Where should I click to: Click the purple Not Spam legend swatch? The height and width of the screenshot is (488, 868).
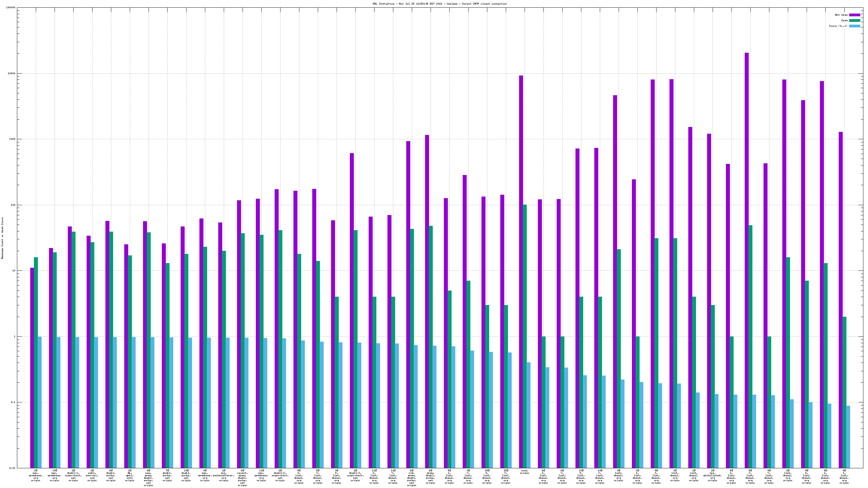pyautogui.click(x=854, y=15)
